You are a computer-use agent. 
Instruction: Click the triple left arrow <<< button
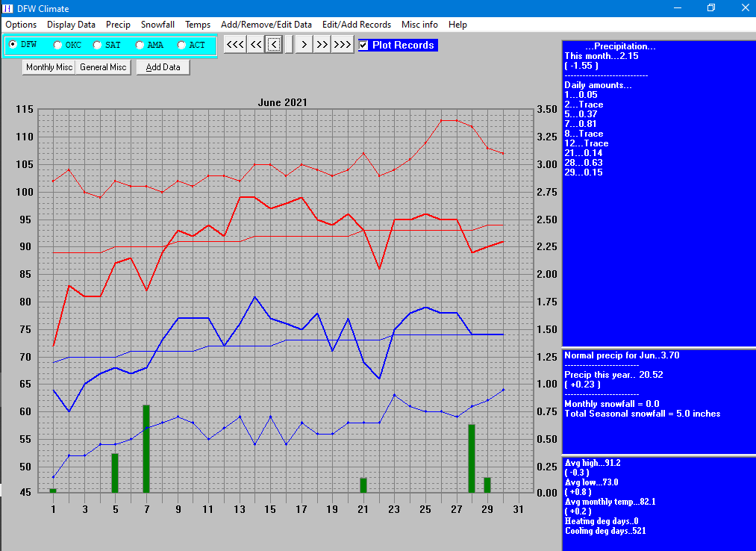pyautogui.click(x=235, y=45)
